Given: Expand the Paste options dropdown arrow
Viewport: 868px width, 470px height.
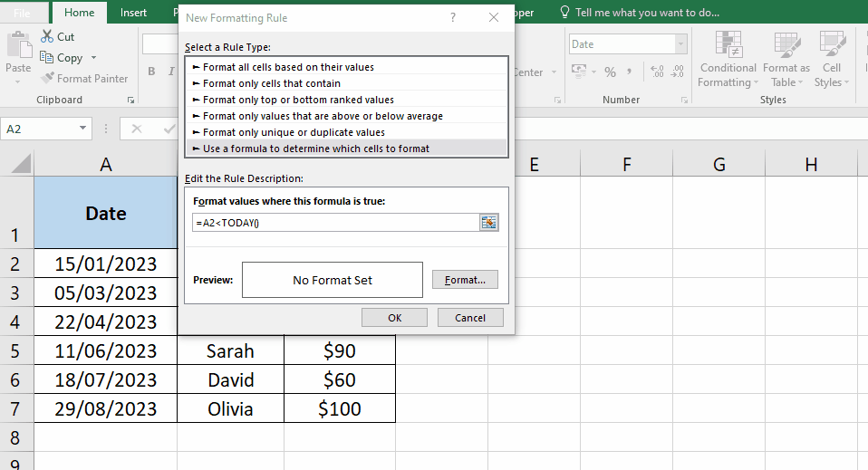Looking at the screenshot, I should (18, 82).
